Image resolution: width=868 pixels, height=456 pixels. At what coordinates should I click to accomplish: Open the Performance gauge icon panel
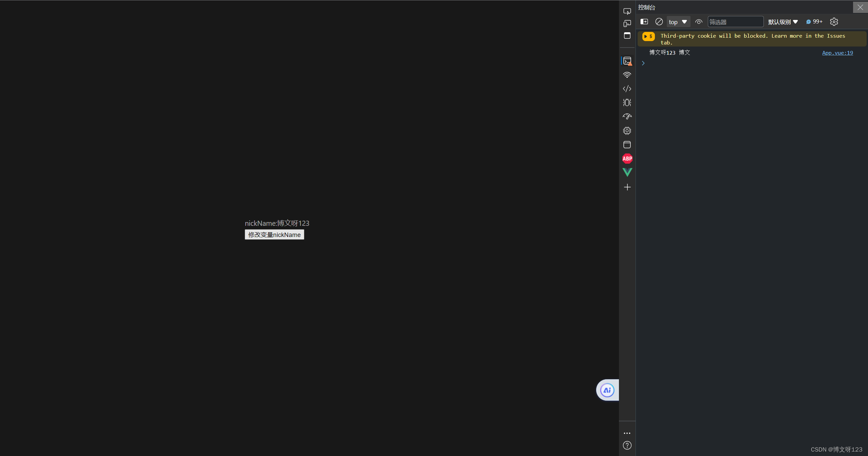627,116
